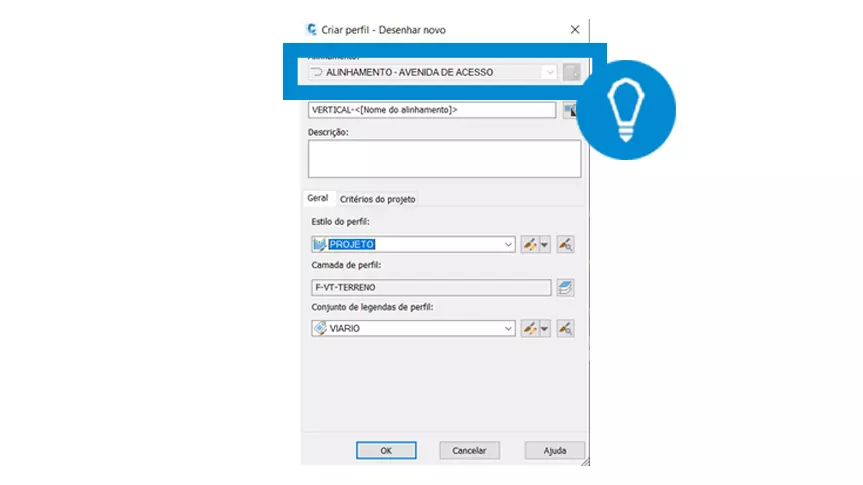The height and width of the screenshot is (485, 863).
Task: Open the label set detail picker icon
Action: coord(565,329)
